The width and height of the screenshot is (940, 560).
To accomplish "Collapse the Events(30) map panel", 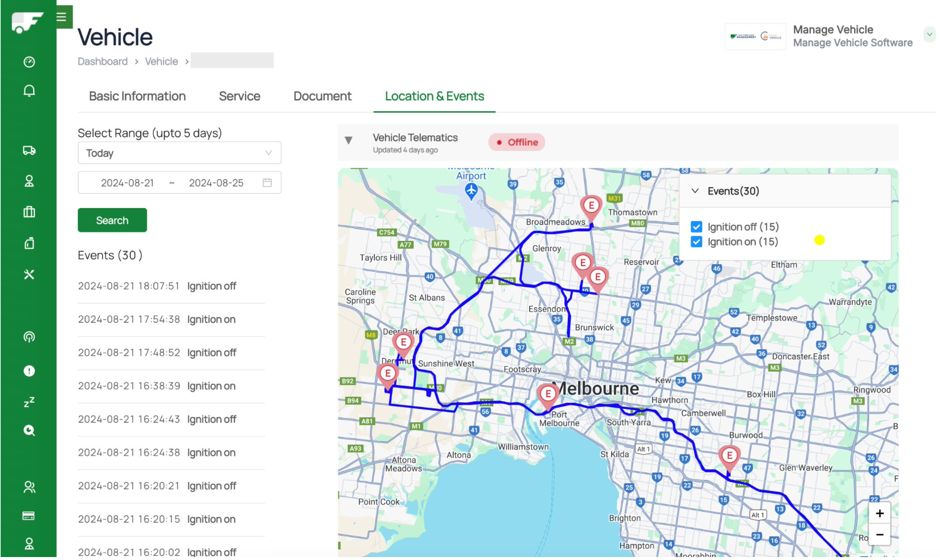I will [x=695, y=191].
